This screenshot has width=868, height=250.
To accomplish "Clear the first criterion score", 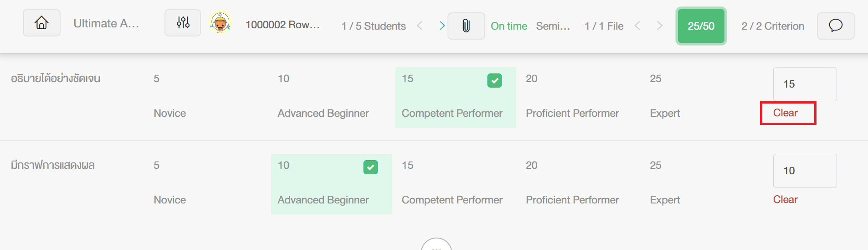I will pos(785,113).
